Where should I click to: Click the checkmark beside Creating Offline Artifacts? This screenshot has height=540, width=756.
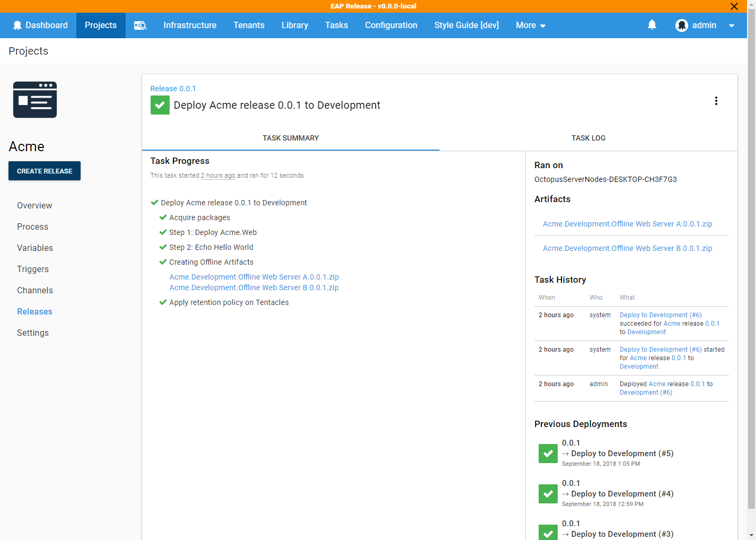(x=163, y=262)
